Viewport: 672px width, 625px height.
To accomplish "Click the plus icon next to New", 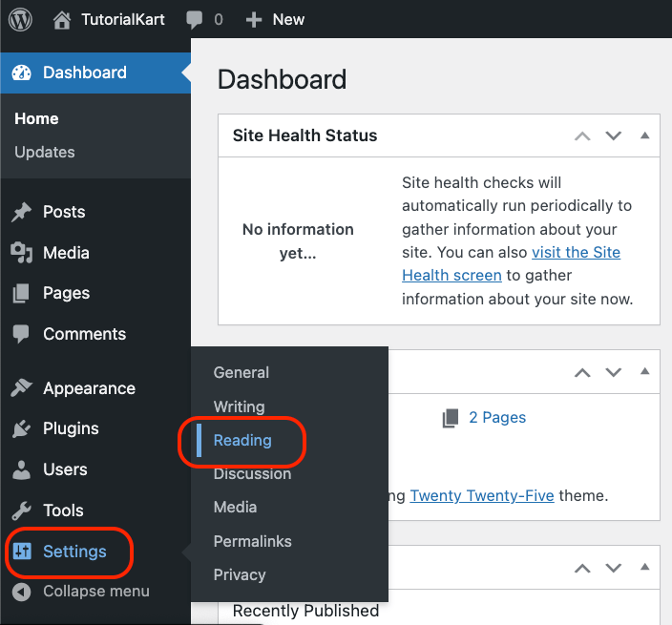I will click(x=254, y=20).
